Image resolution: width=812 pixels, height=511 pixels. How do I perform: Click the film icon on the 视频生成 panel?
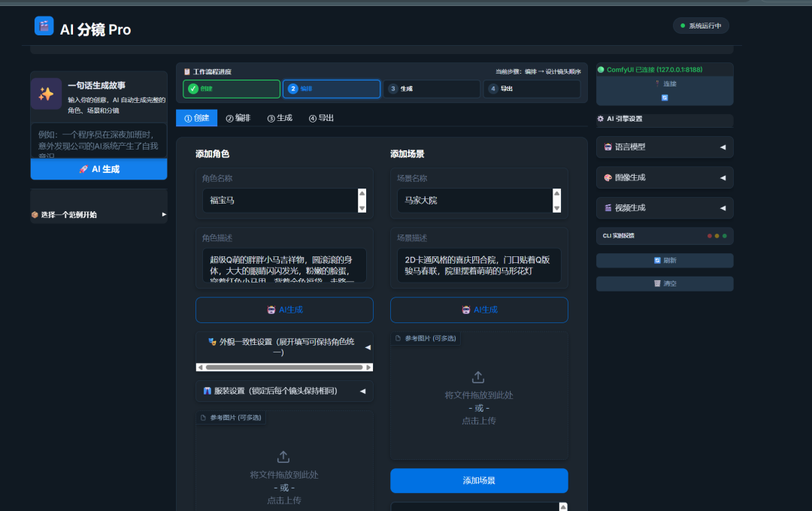pyautogui.click(x=610, y=207)
